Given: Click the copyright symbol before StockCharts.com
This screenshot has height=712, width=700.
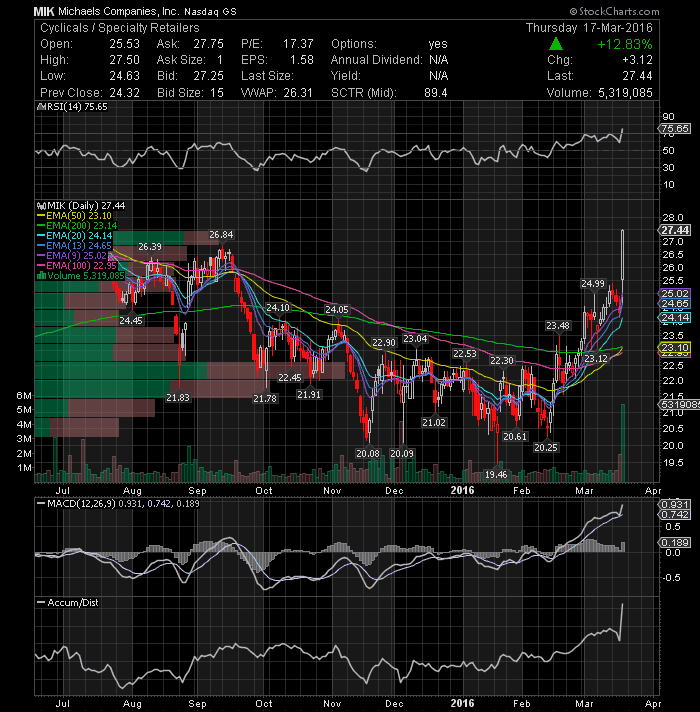Looking at the screenshot, I should pyautogui.click(x=573, y=11).
